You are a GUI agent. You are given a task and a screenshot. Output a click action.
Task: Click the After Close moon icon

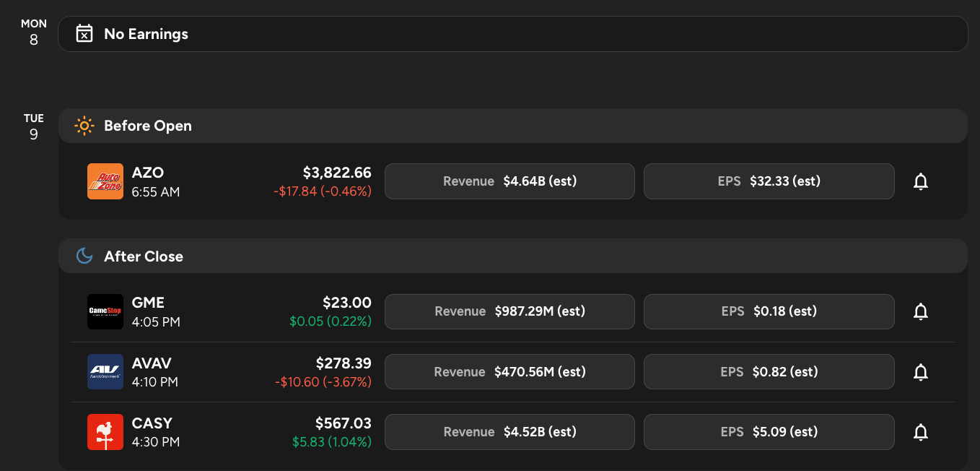click(84, 256)
